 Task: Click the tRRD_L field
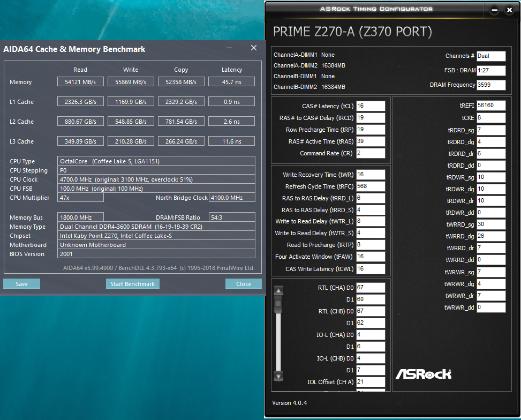[x=371, y=198]
